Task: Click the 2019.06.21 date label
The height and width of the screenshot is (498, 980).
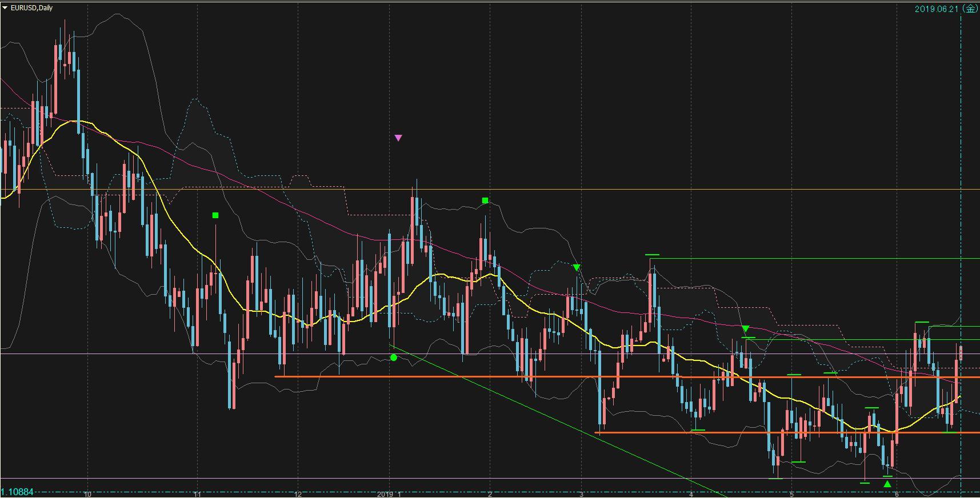Action: click(x=946, y=9)
